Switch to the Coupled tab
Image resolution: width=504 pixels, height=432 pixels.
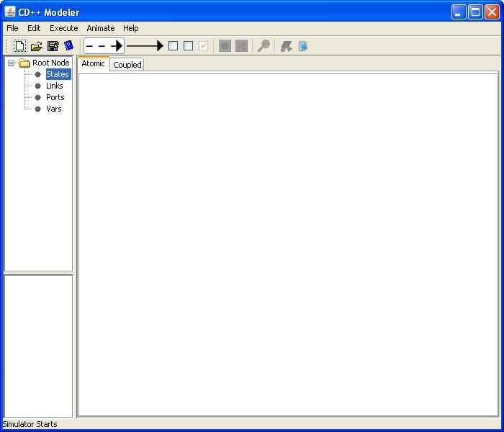coord(127,65)
